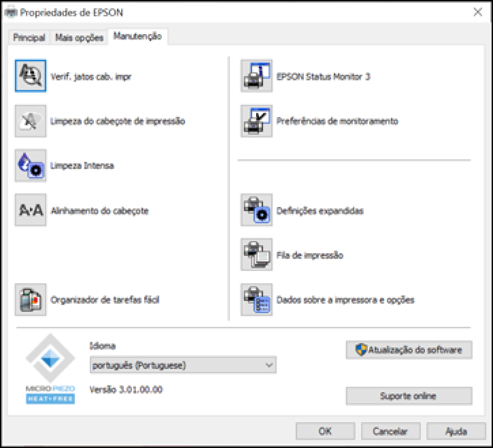Expand the Idioma language dropdown
Viewport: 493px width, 448px height.
tap(183, 365)
